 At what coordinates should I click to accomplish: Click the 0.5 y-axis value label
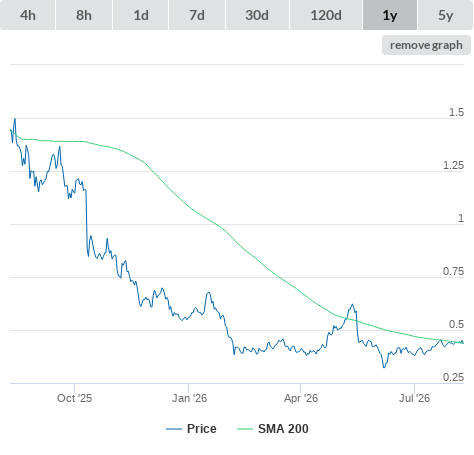pyautogui.click(x=456, y=324)
